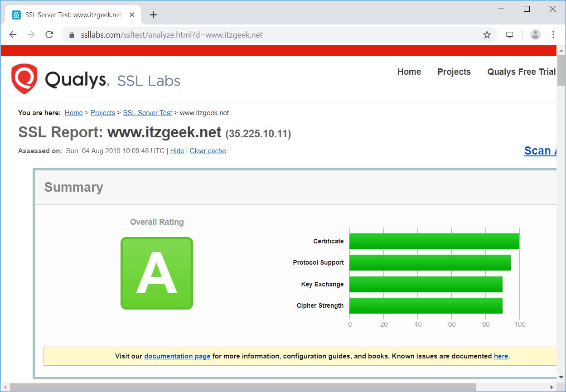
Task: Open the browser profile avatar
Action: click(535, 34)
